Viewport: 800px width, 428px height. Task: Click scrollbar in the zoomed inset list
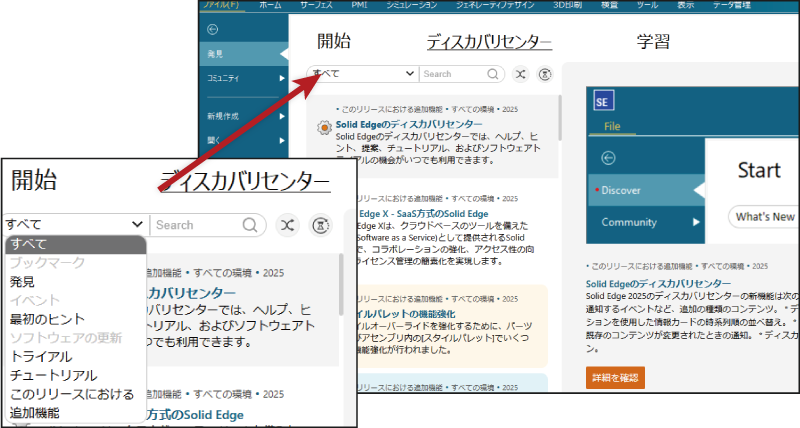click(x=341, y=285)
